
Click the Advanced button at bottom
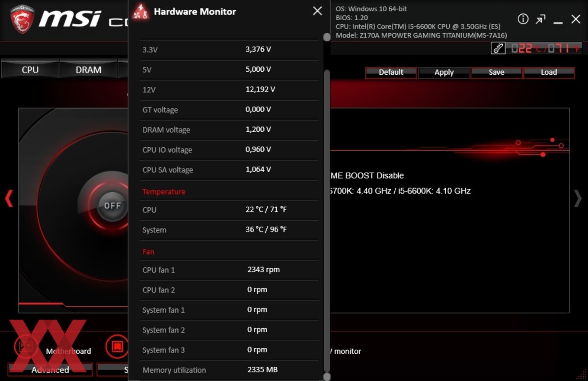(x=50, y=370)
